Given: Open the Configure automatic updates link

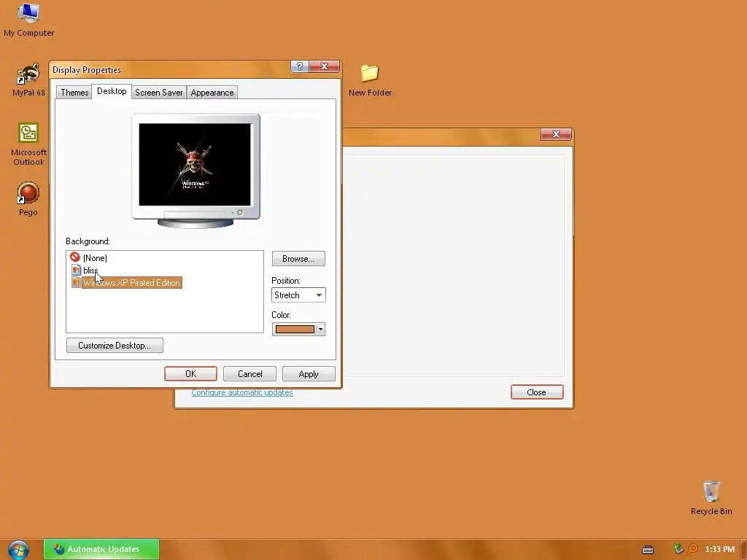Looking at the screenshot, I should coord(242,392).
